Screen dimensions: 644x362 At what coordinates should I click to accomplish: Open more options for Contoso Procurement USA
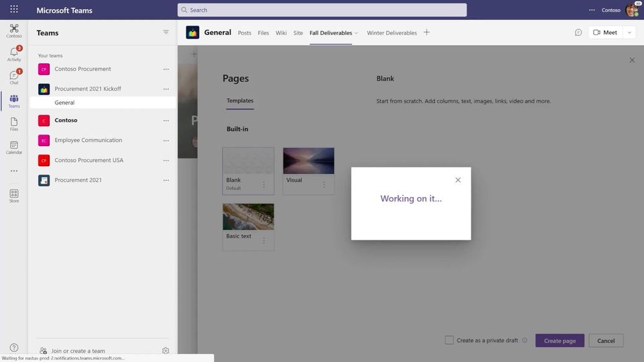166,160
